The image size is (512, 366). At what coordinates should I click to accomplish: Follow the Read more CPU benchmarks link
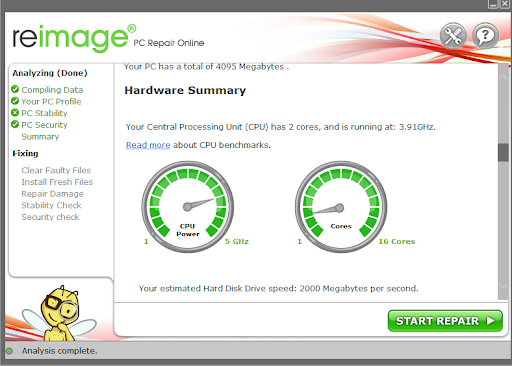click(148, 145)
